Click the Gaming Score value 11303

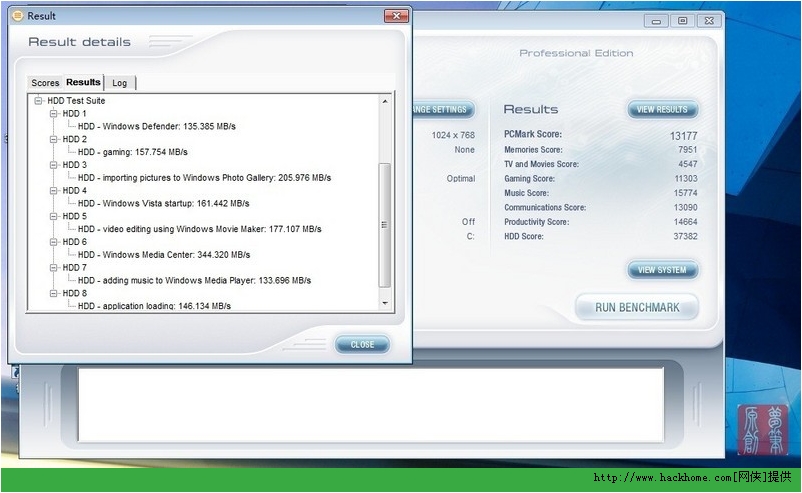[685, 178]
